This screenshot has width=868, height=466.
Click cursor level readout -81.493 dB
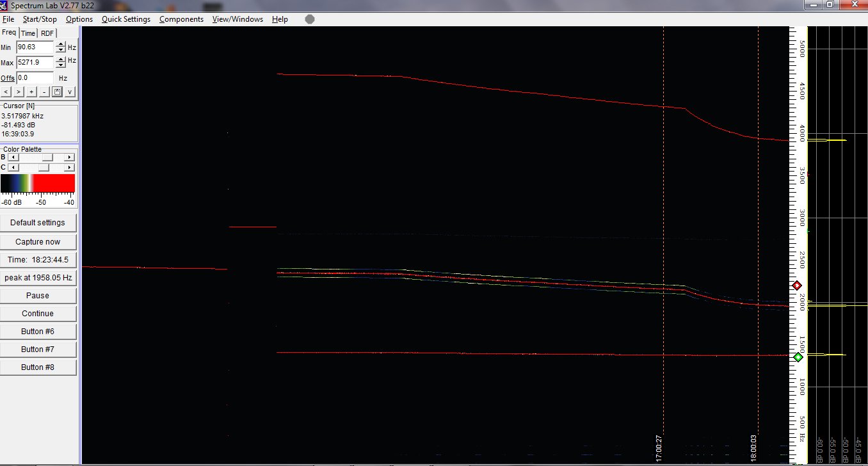click(18, 125)
